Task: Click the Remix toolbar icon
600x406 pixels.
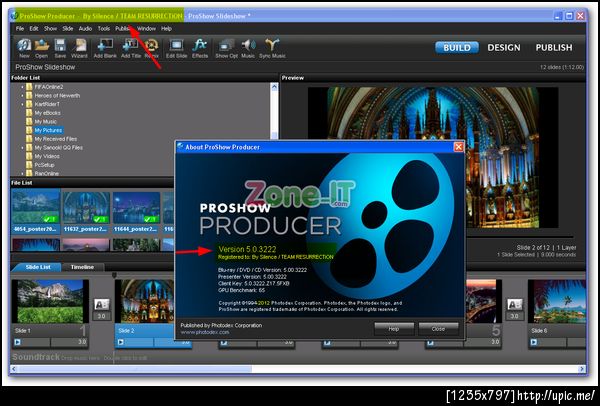Action: pos(152,46)
